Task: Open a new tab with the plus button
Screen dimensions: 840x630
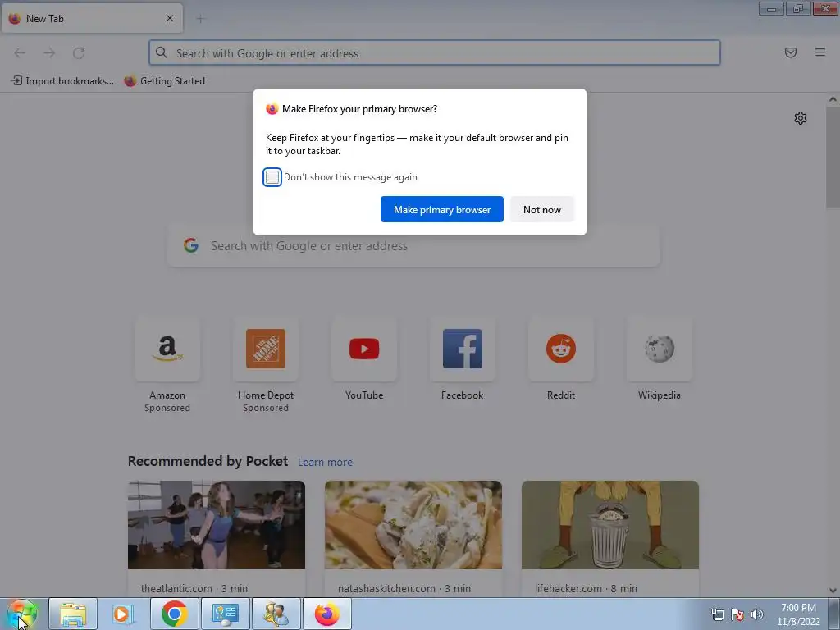Action: click(x=200, y=19)
